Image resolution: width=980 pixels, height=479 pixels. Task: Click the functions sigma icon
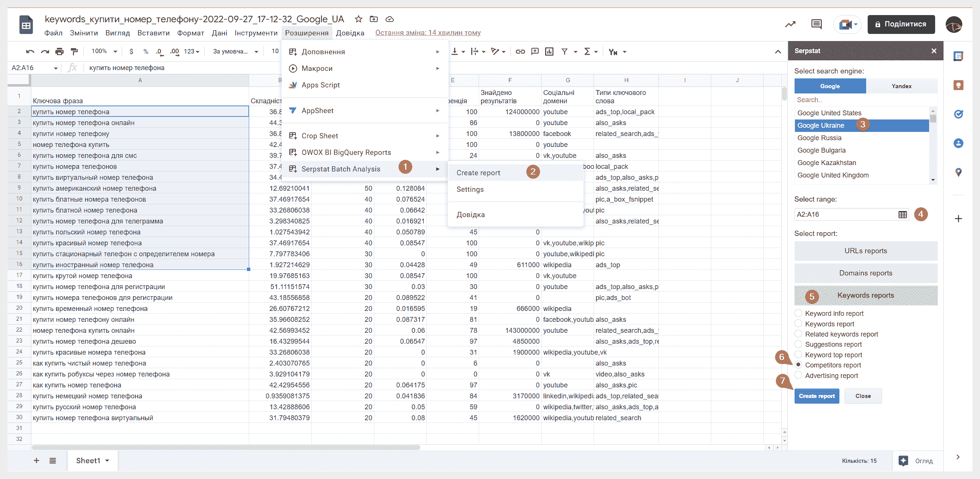click(587, 51)
